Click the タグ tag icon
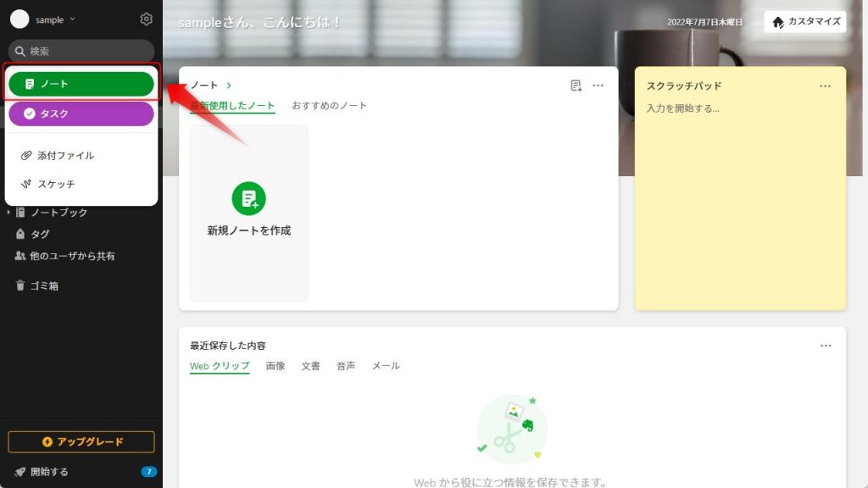This screenshot has width=868, height=488. [x=20, y=234]
